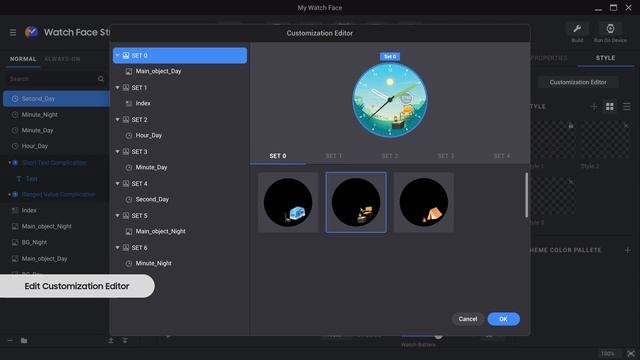
Task: Click image icon beside BG_Night layer
Action: tap(15, 242)
